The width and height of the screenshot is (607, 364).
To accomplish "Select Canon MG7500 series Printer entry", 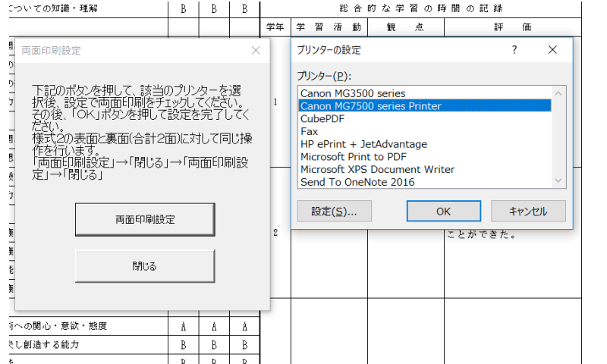I will (370, 106).
